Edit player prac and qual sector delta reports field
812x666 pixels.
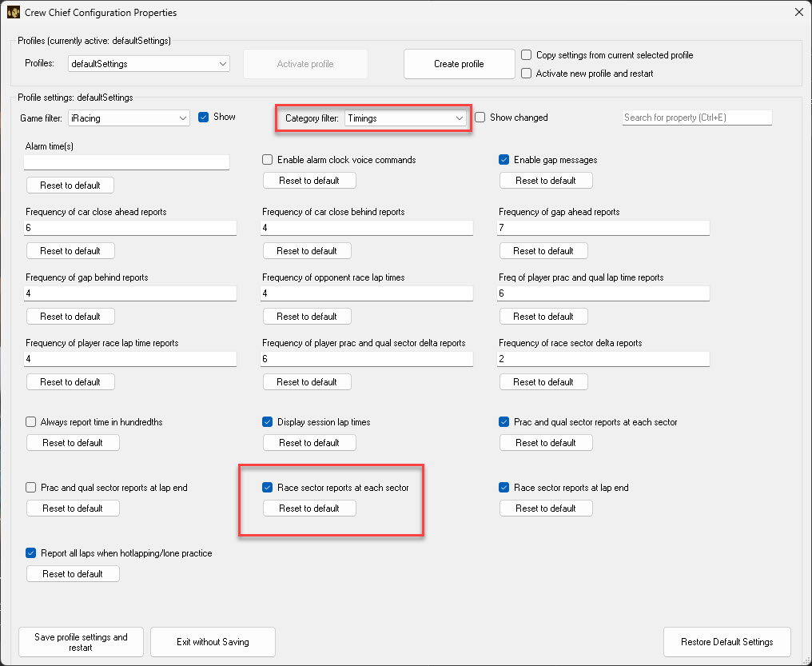367,359
